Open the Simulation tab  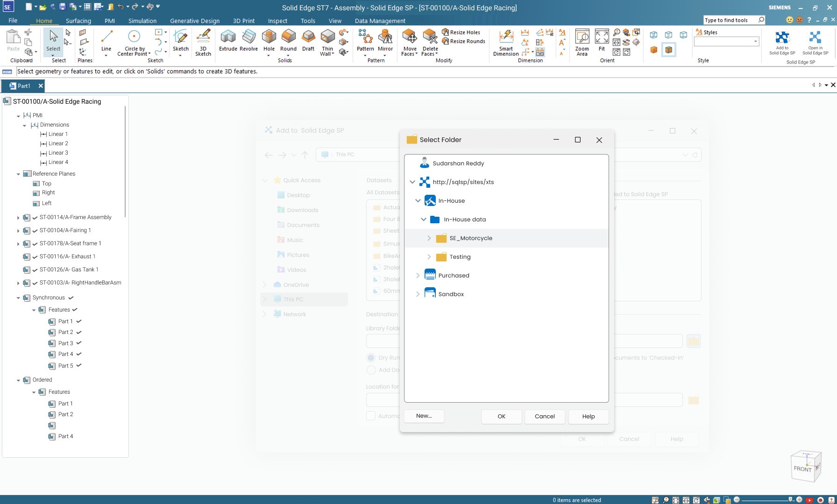pos(142,21)
